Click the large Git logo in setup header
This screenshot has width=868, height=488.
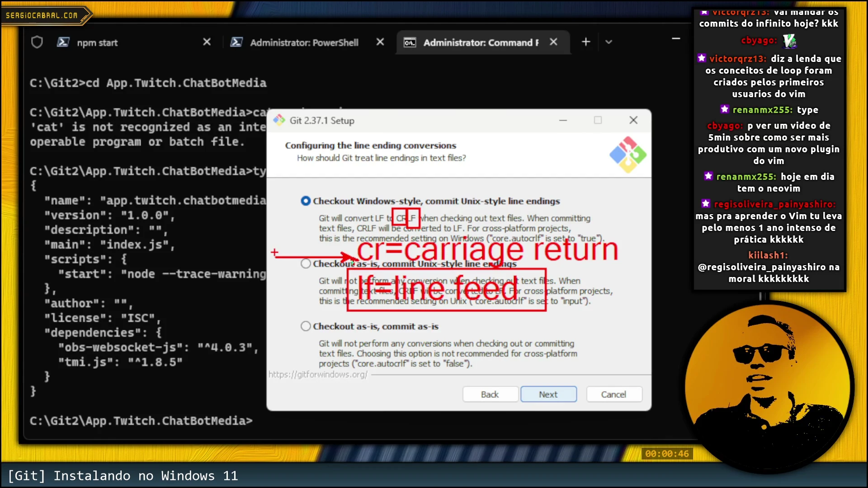click(x=628, y=155)
